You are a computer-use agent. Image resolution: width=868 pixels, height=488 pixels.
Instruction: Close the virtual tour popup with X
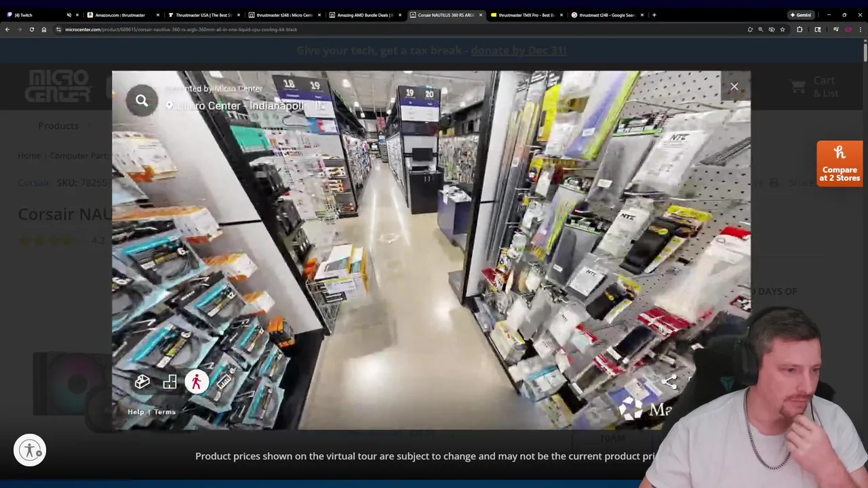pos(734,86)
